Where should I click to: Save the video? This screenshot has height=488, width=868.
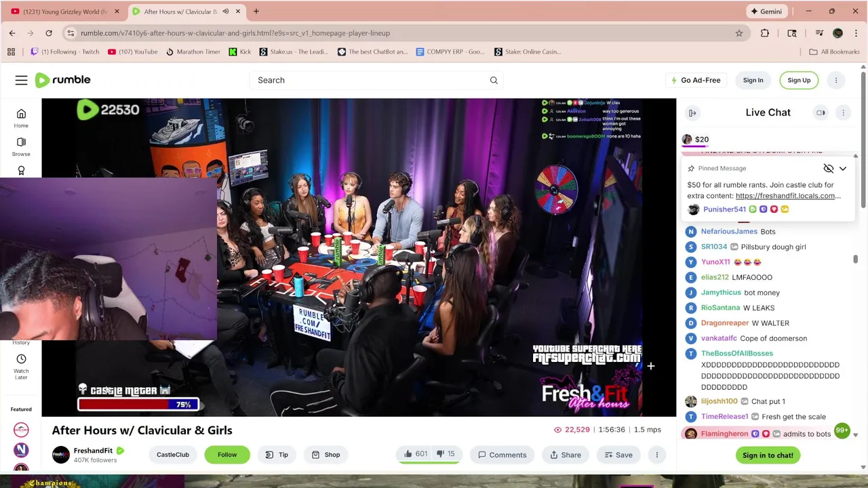(618, 455)
